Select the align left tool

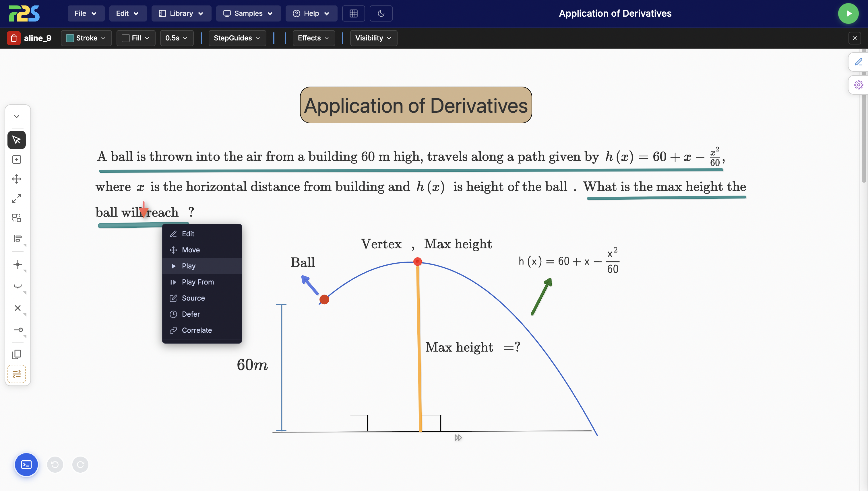pos(18,239)
